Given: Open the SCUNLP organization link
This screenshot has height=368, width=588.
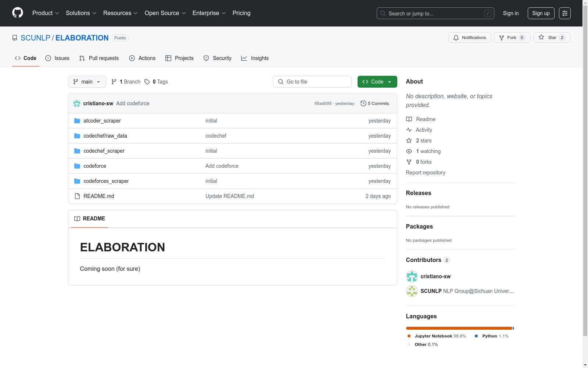Looking at the screenshot, I should pos(35,38).
